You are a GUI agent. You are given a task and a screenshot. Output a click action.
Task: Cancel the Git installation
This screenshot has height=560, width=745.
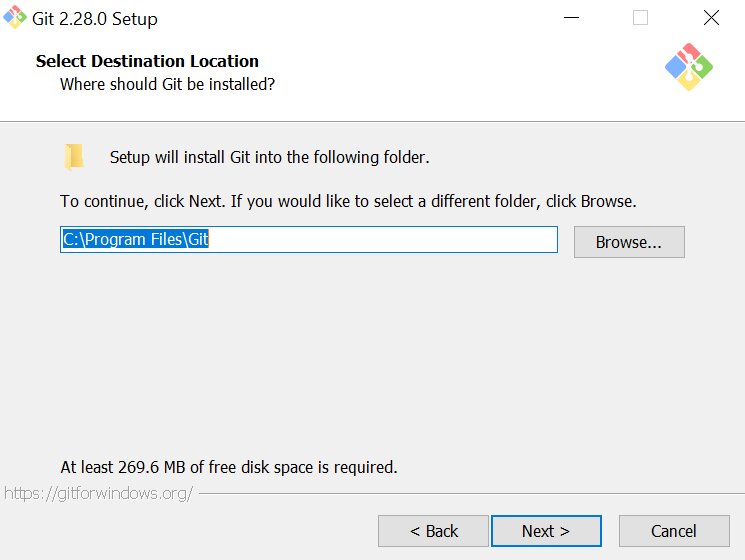pyautogui.click(x=673, y=531)
